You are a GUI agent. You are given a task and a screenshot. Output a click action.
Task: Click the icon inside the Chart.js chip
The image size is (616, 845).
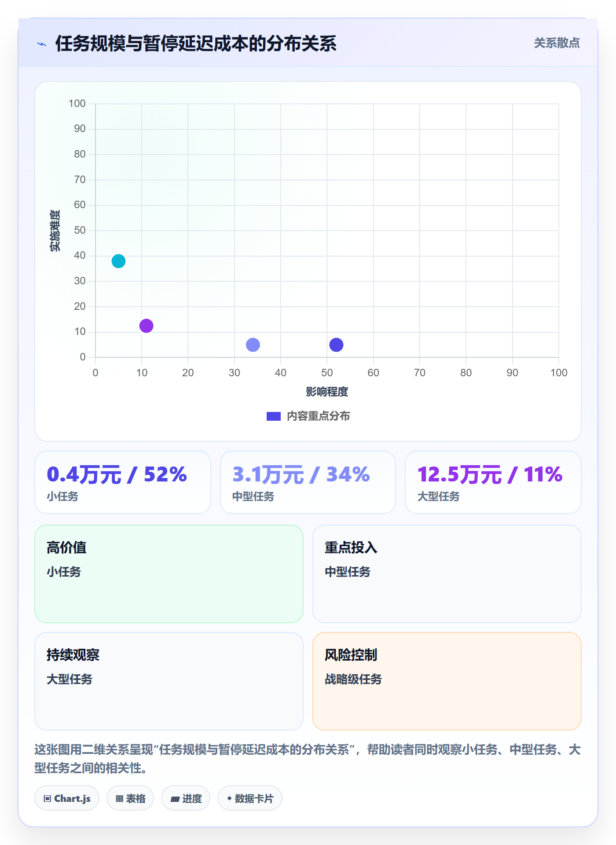48,798
